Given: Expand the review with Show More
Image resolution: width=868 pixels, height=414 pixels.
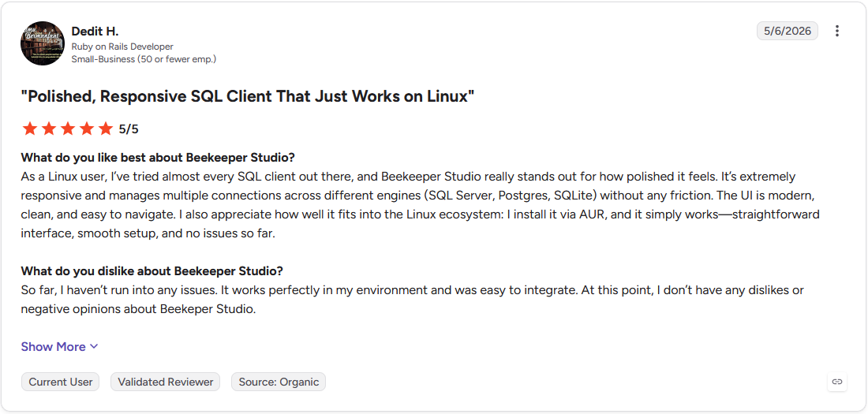Looking at the screenshot, I should [60, 346].
